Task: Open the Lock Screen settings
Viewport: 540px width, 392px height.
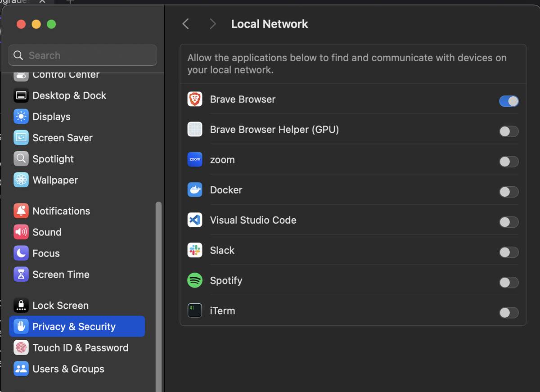Action: 77,305
